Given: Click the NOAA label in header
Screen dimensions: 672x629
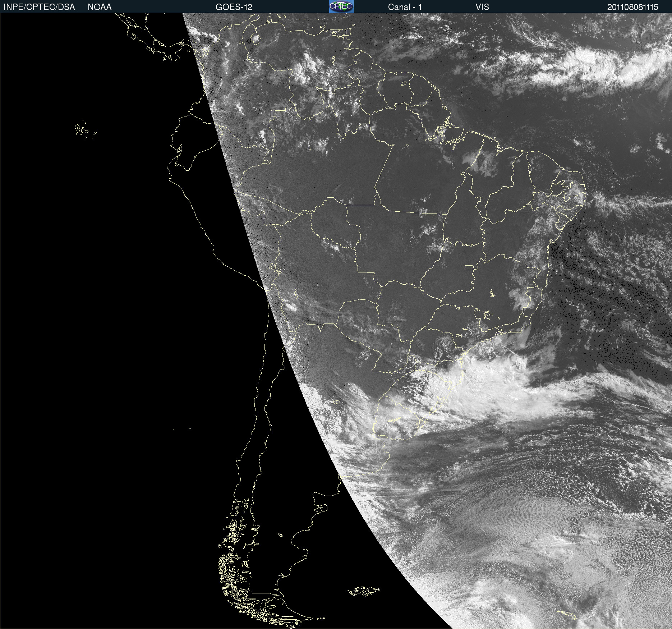Looking at the screenshot, I should [x=100, y=7].
